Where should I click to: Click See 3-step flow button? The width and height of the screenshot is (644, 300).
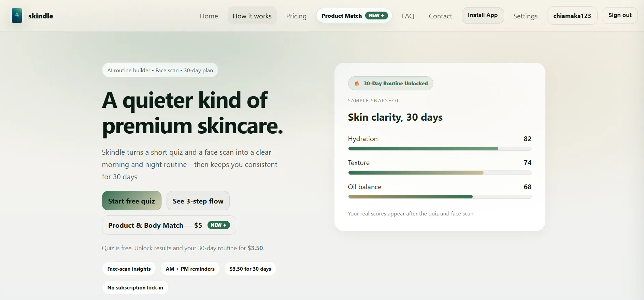198,201
